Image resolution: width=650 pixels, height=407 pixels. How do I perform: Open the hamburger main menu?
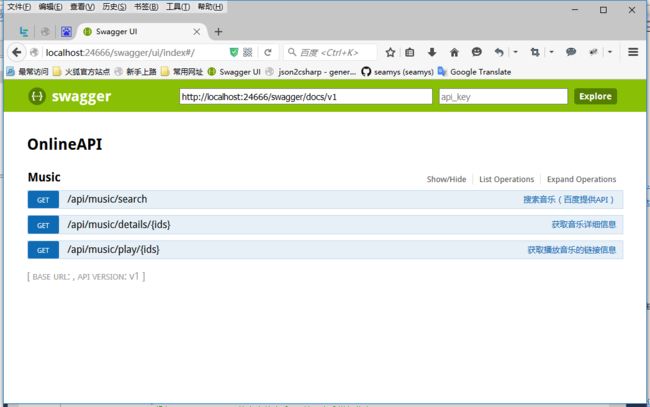coord(633,52)
